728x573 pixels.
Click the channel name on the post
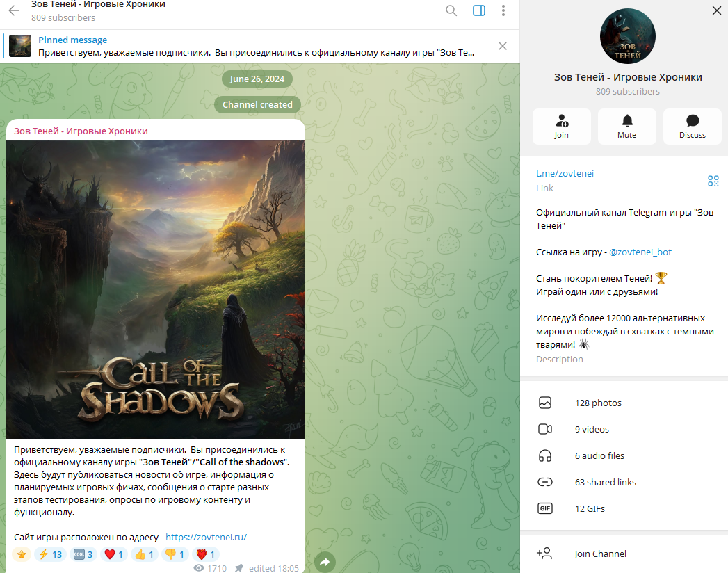tap(81, 131)
